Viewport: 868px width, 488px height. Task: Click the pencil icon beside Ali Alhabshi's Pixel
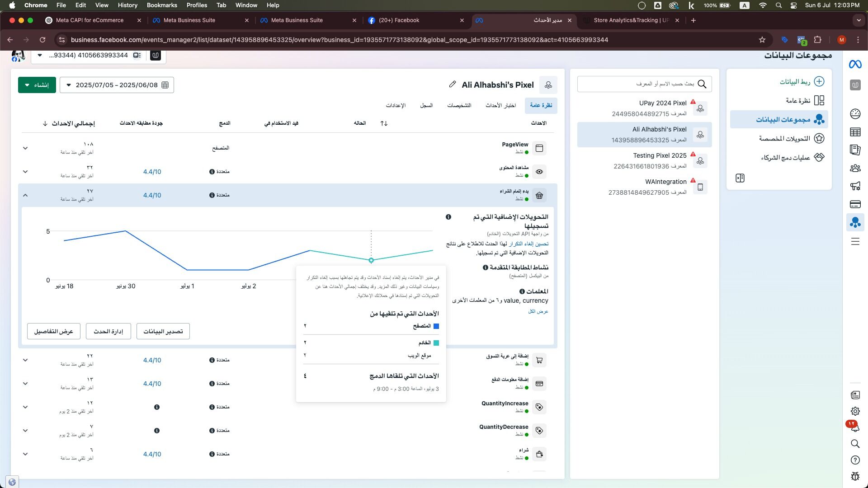tap(452, 84)
